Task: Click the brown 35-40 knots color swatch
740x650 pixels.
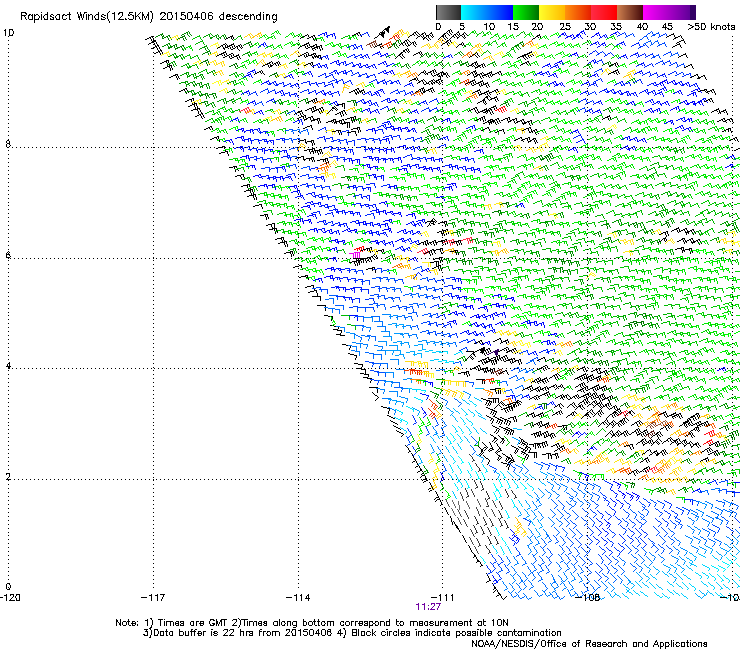Action: [630, 12]
